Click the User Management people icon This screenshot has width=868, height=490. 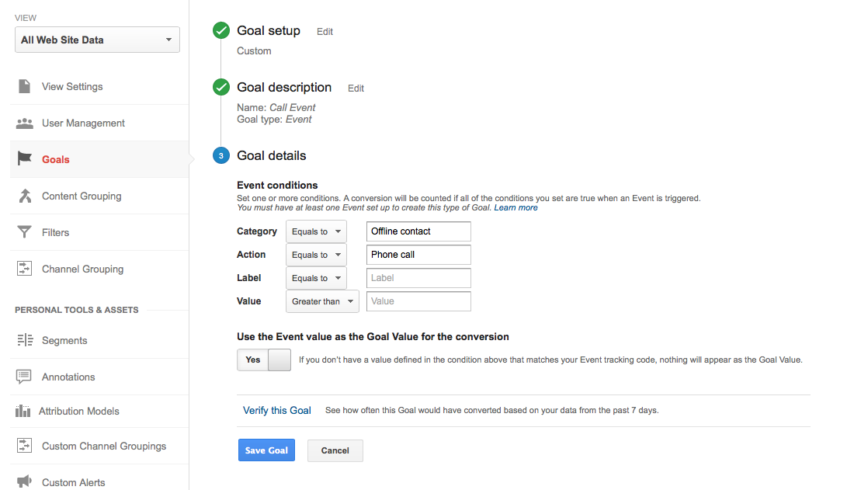24,123
